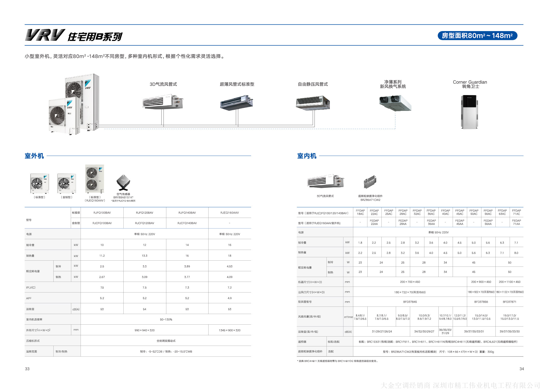Click the RJFQ140BAV model cell

coord(187,213)
